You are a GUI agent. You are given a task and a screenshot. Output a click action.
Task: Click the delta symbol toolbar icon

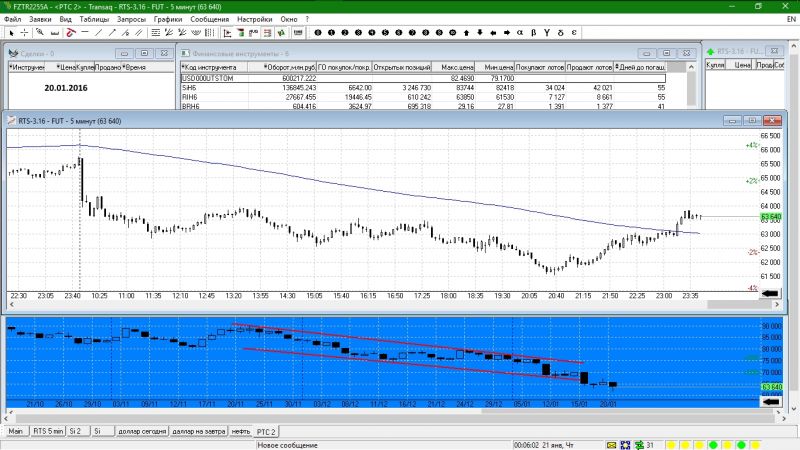(560, 33)
